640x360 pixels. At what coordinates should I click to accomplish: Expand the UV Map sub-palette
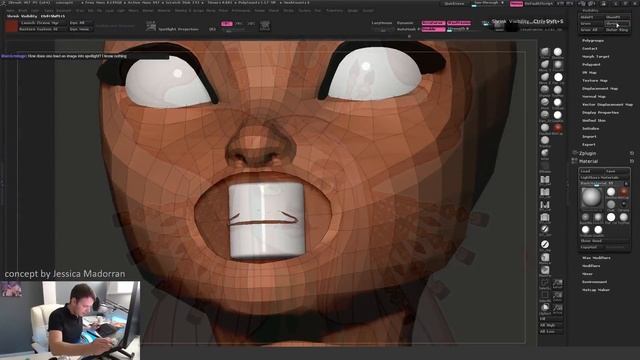(x=589, y=72)
